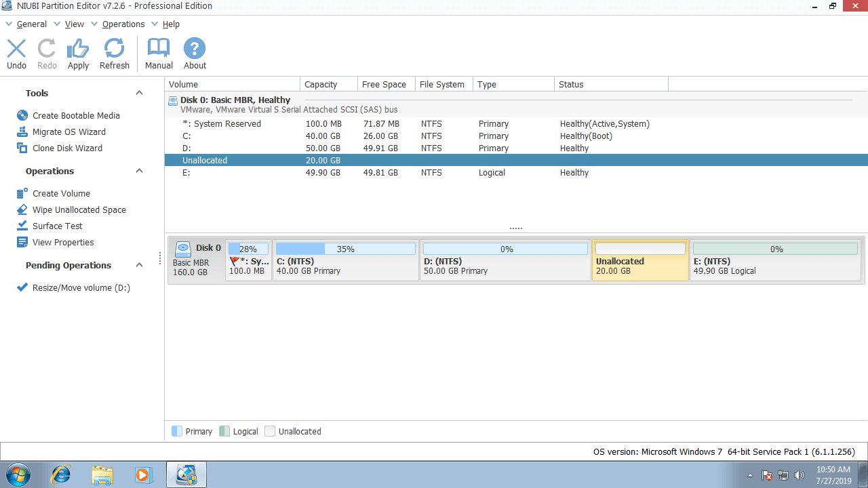The width and height of the screenshot is (868, 488).
Task: Open the View menu
Action: point(74,24)
